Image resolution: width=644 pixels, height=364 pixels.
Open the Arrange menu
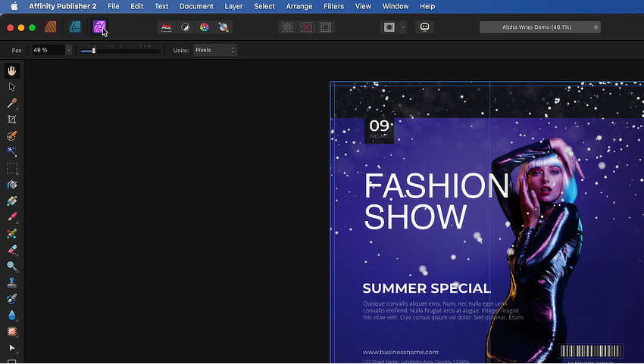(300, 6)
